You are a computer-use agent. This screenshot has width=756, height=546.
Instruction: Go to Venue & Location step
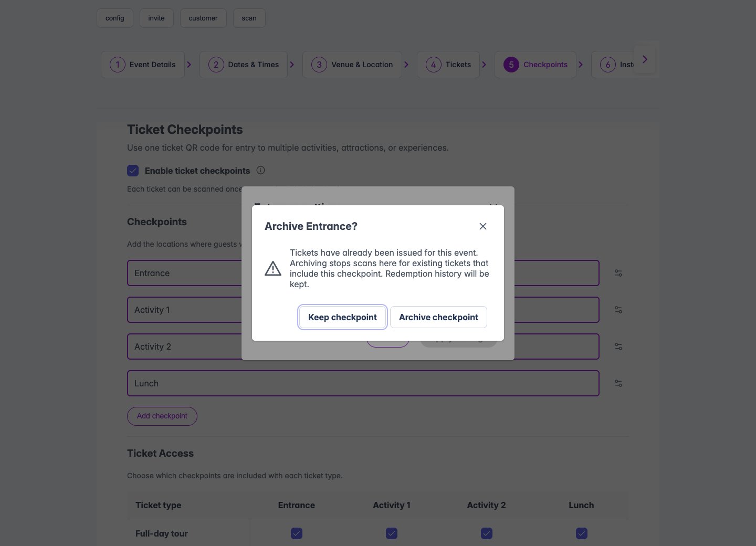[x=352, y=65]
